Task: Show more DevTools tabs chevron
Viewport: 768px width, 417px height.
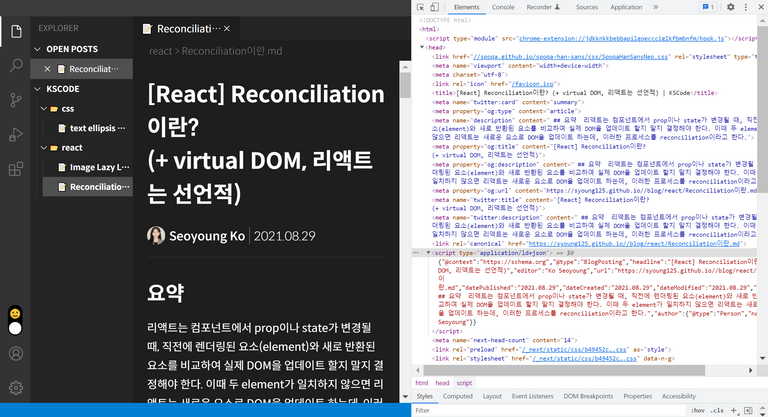Action: [x=655, y=7]
